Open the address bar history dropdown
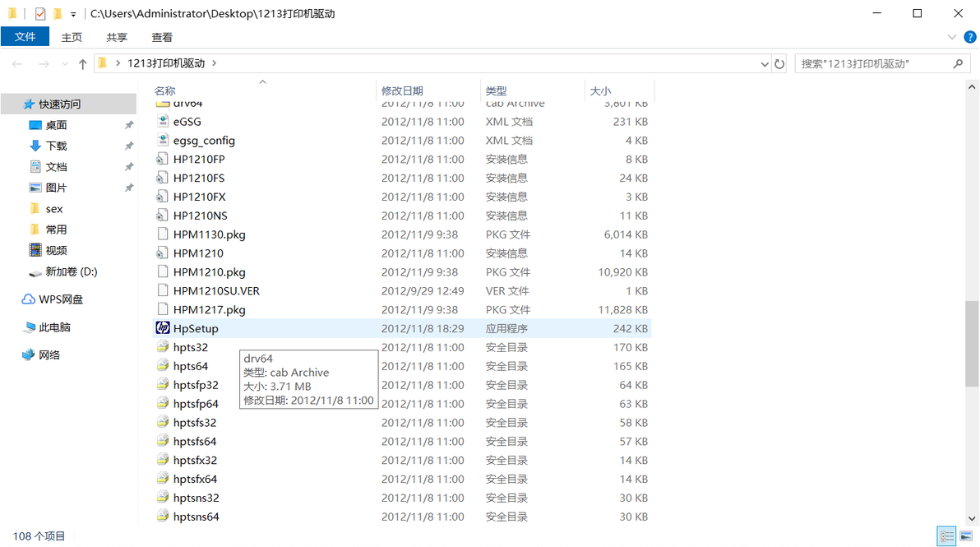980x547 pixels. pyautogui.click(x=765, y=63)
